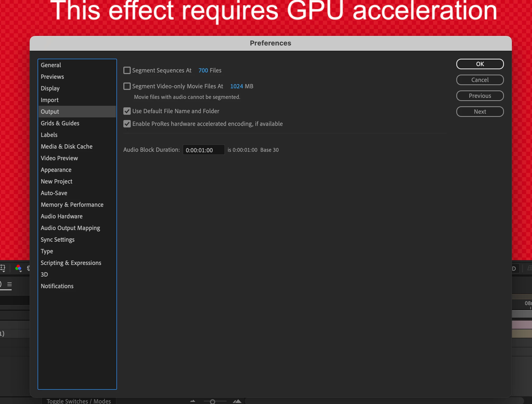This screenshot has height=404, width=532.
Task: Uncheck Use Default File Name and Folder
Action: 127,111
